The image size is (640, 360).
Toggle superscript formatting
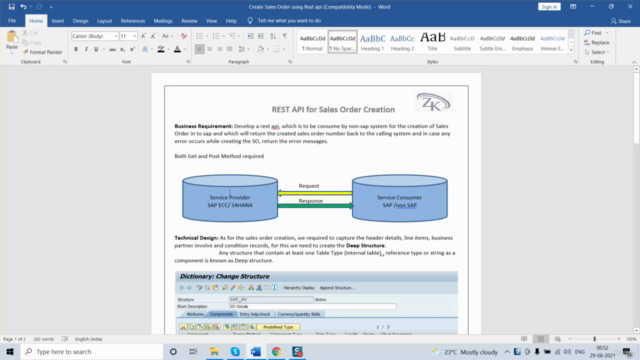(132, 49)
